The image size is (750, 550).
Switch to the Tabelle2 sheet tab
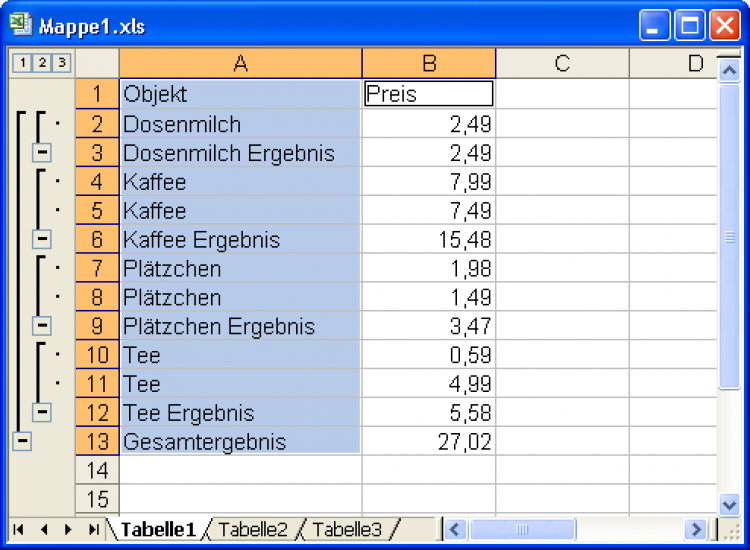tap(252, 529)
